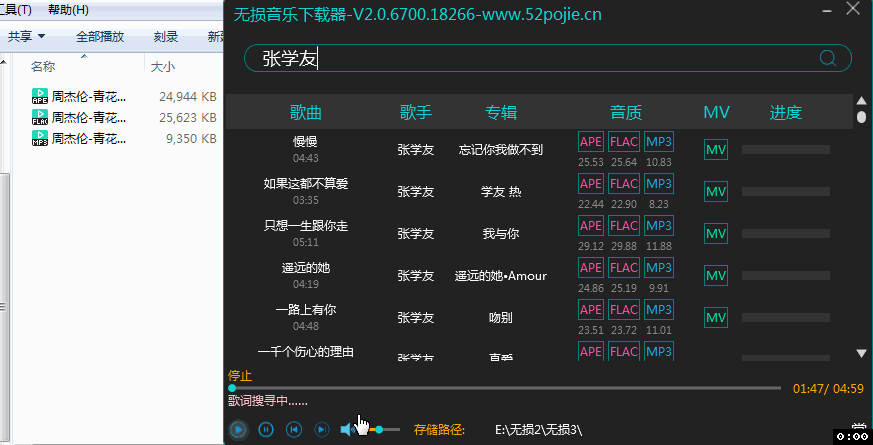873x445 pixels.
Task: Download MP3 for 只想一生跟你走
Action: click(x=659, y=226)
